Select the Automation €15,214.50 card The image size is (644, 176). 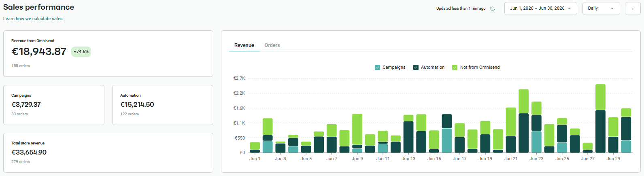coord(163,105)
